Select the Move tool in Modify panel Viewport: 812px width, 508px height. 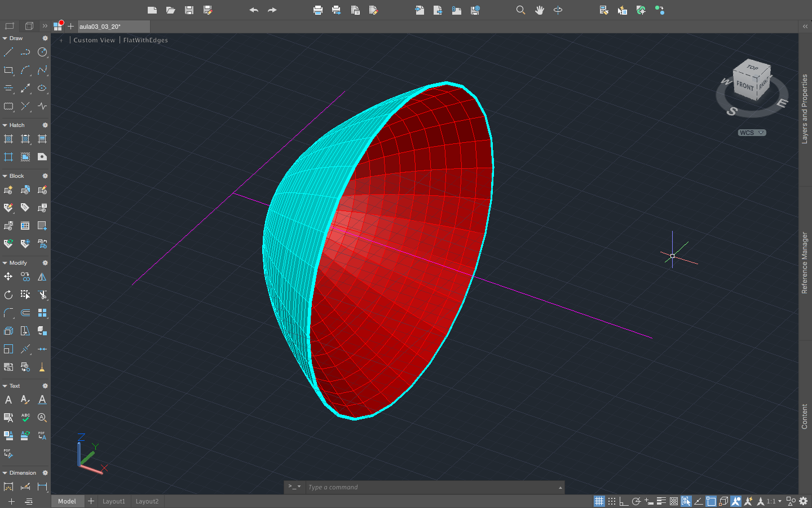(x=8, y=277)
